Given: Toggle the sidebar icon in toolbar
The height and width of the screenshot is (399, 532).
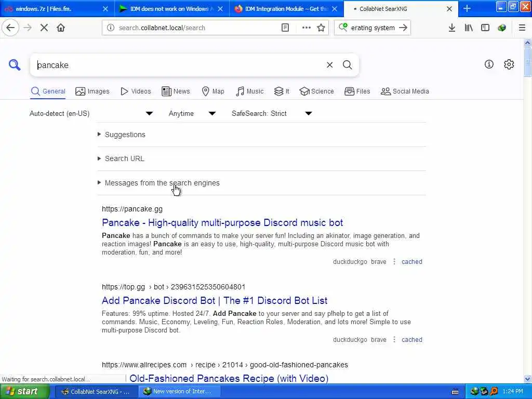Looking at the screenshot, I should pos(485,28).
